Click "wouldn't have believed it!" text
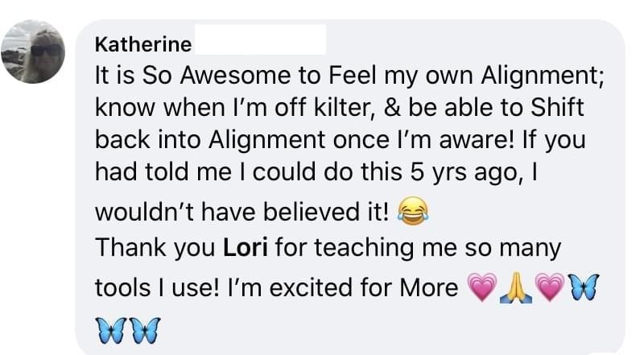Image resolution: width=644 pixels, height=355 pixels. [242, 212]
